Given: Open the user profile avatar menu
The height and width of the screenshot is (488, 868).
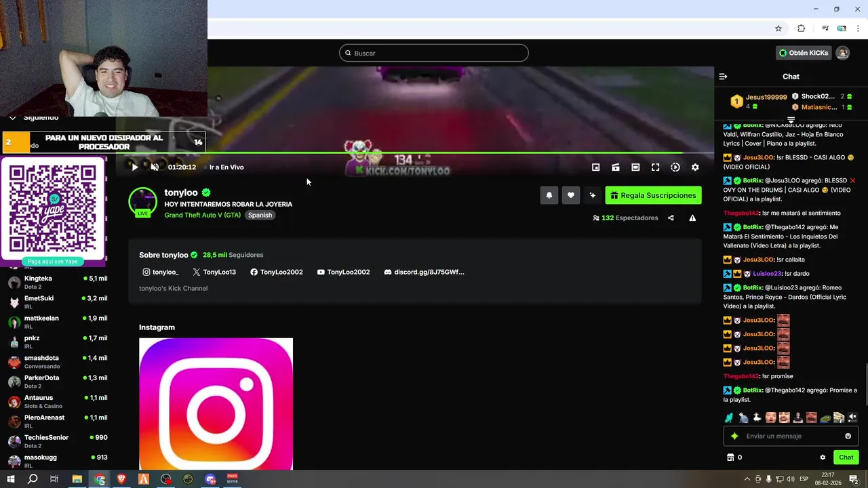Looking at the screenshot, I should tap(842, 53).
